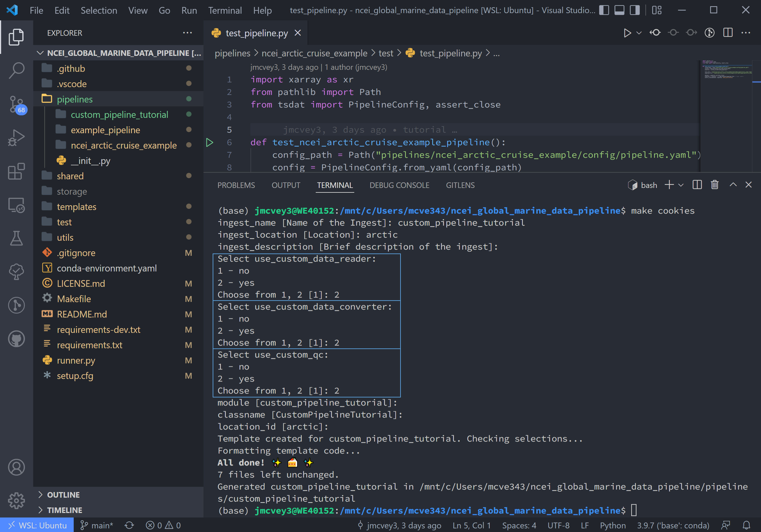761x532 pixels.
Task: Toggle Secondary Side Bar layout icon
Action: point(635,10)
